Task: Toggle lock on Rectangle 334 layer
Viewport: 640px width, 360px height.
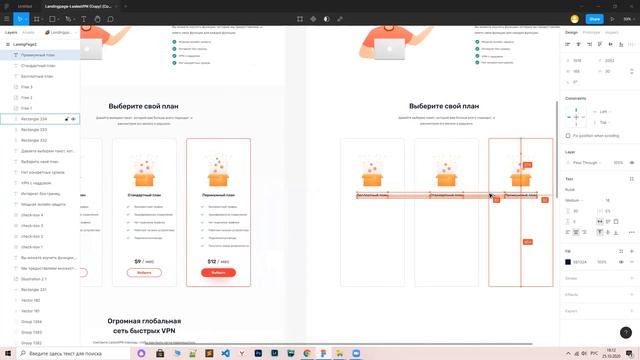Action: 67,119
